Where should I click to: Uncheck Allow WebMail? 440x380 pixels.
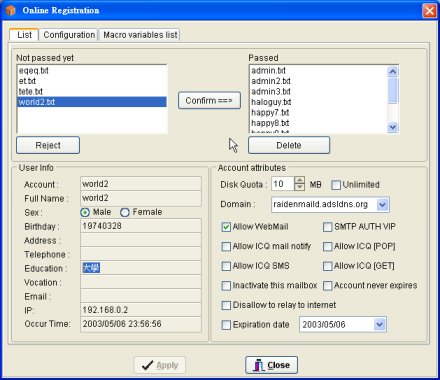[x=226, y=227]
